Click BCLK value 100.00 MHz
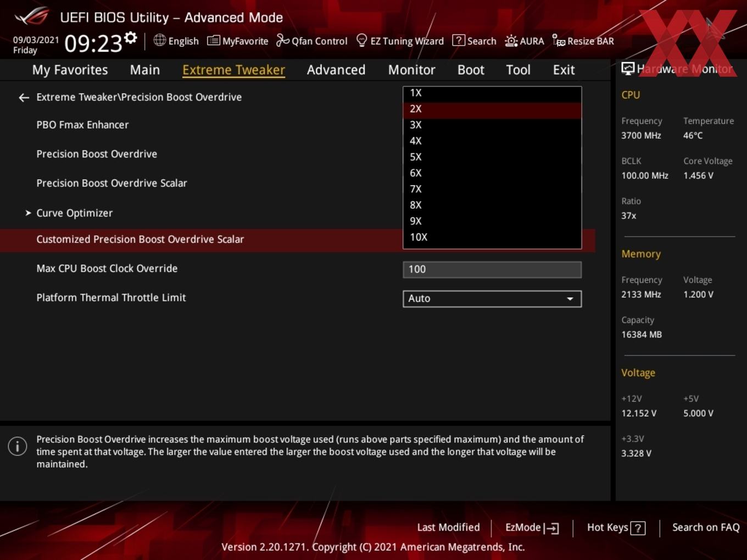The image size is (747, 560). [645, 176]
